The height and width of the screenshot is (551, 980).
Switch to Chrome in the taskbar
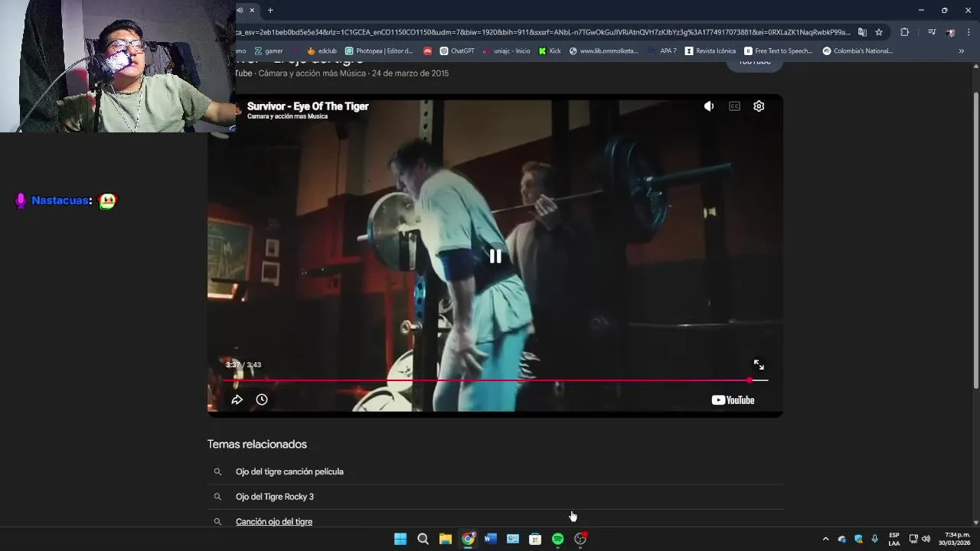coord(468,539)
